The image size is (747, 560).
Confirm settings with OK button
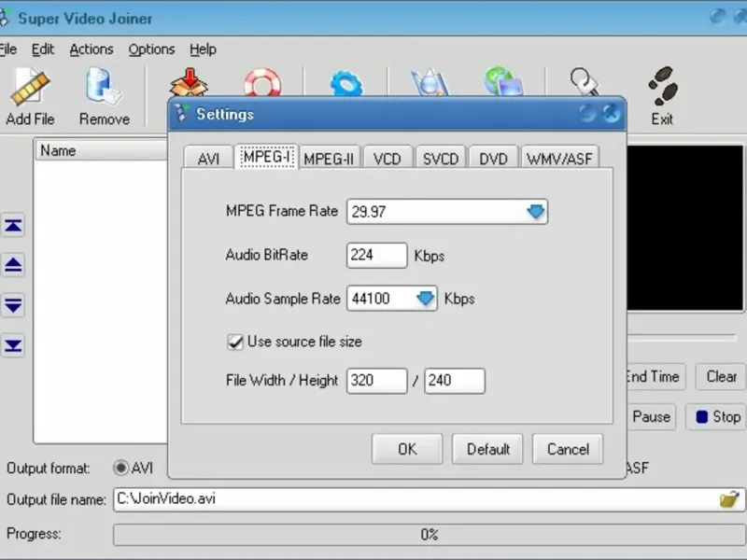click(407, 449)
